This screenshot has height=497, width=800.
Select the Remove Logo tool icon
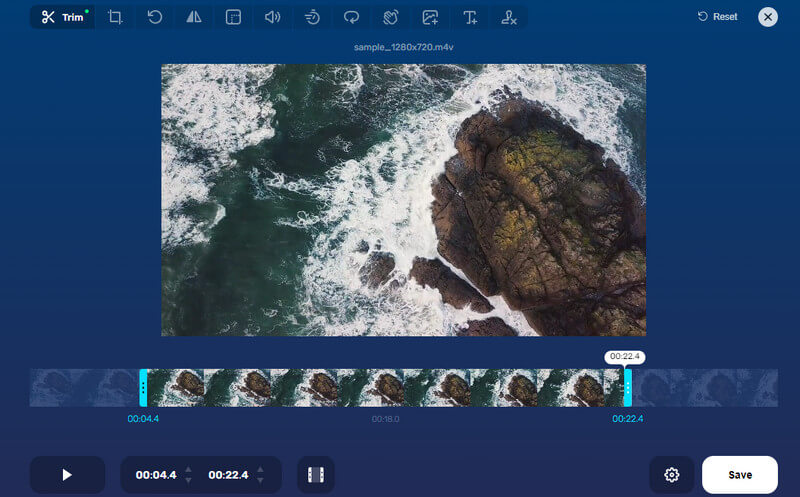coord(509,17)
